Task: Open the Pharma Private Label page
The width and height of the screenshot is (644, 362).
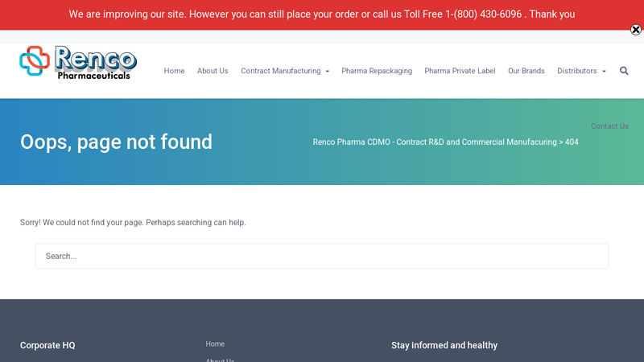Action: [460, 71]
